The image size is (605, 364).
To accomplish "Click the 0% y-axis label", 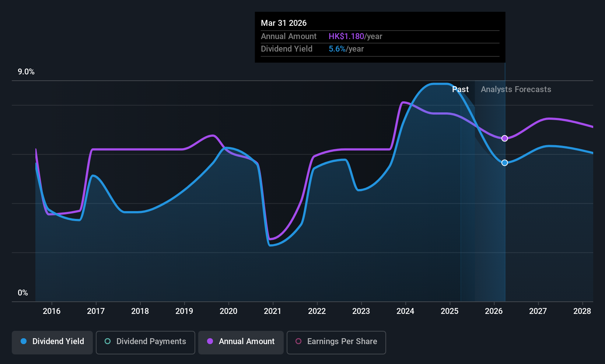I will (x=23, y=293).
